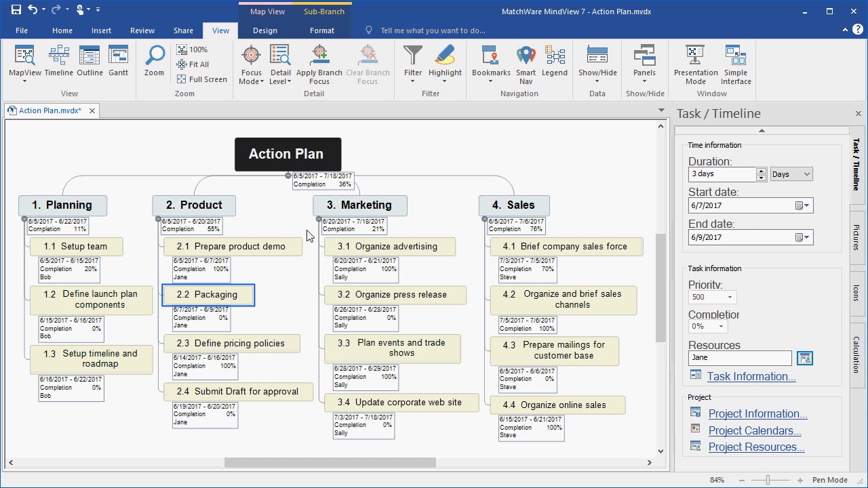The height and width of the screenshot is (488, 868).
Task: Open the Task Information link
Action: 751,376
